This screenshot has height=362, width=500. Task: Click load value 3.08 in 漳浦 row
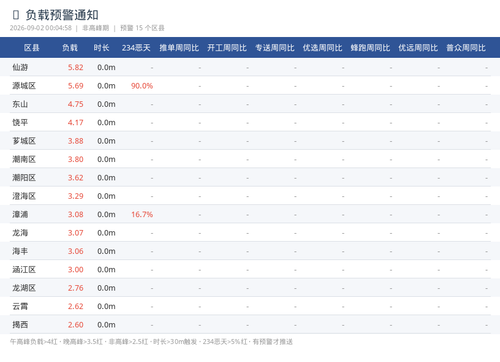click(x=76, y=214)
